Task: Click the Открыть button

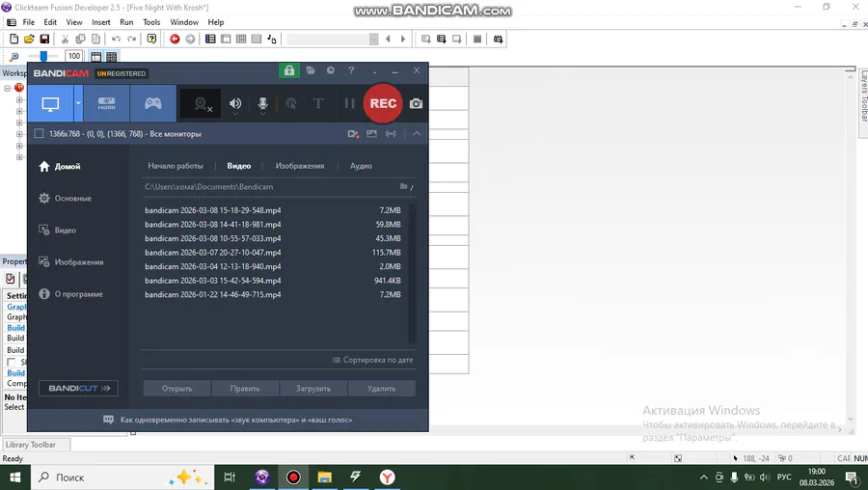Action: pos(176,389)
